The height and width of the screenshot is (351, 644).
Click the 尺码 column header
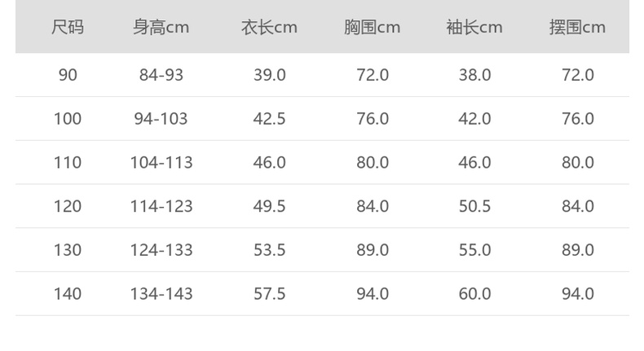click(x=68, y=28)
